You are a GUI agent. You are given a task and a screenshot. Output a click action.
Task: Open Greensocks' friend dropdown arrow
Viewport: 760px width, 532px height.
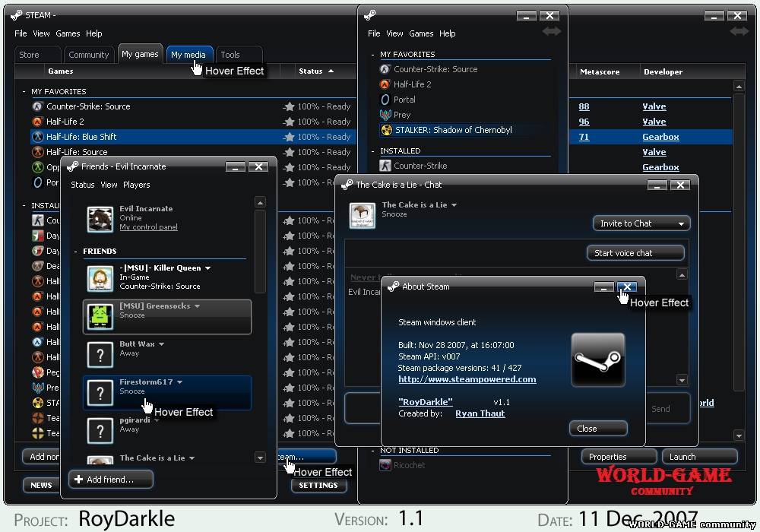pyautogui.click(x=198, y=306)
